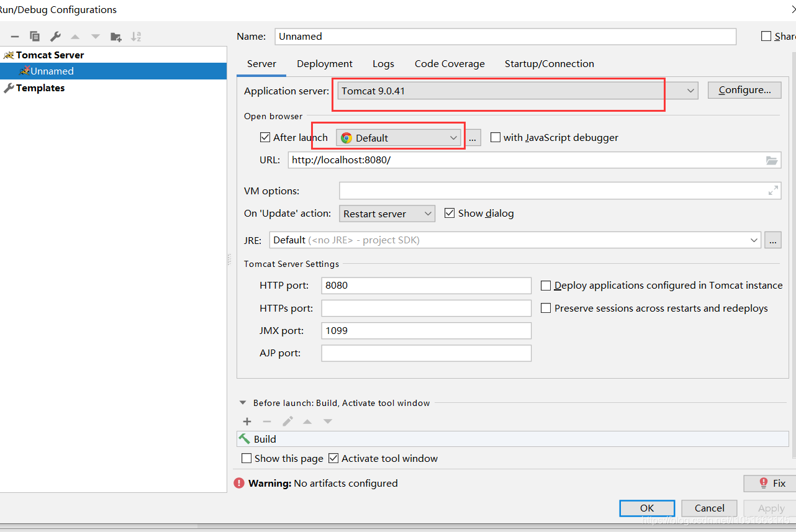Move configuration down with toolbar arrow
Viewport: 796px width, 532px height.
(95, 37)
